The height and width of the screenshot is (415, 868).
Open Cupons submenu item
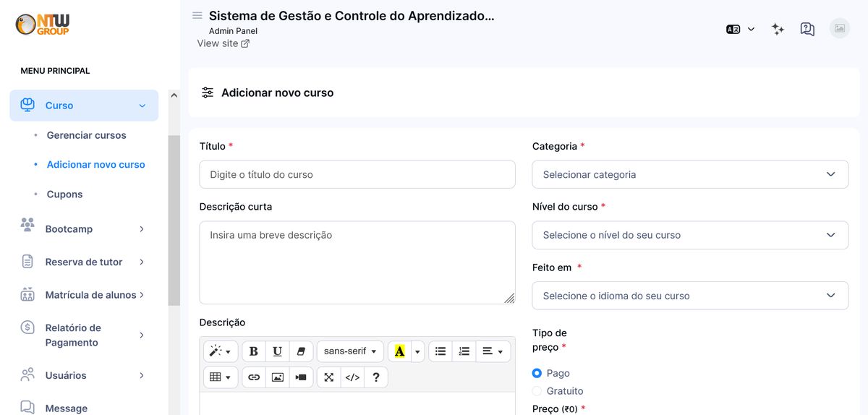pos(64,194)
